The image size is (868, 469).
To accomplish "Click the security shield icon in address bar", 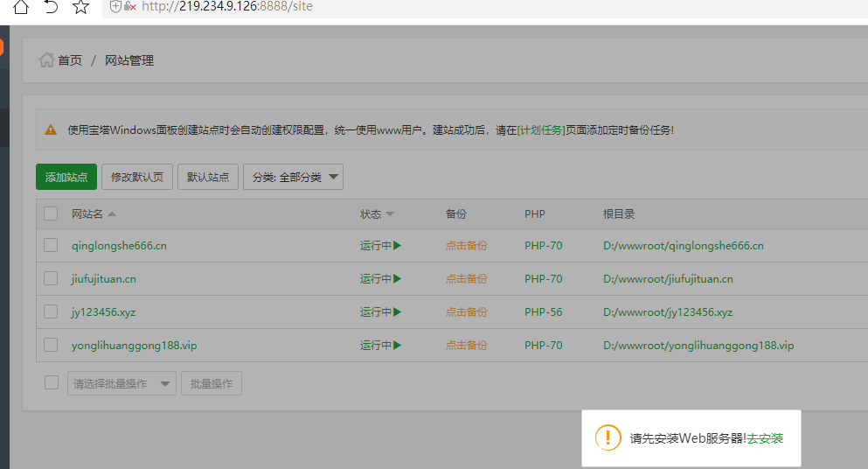I will click(x=115, y=6).
